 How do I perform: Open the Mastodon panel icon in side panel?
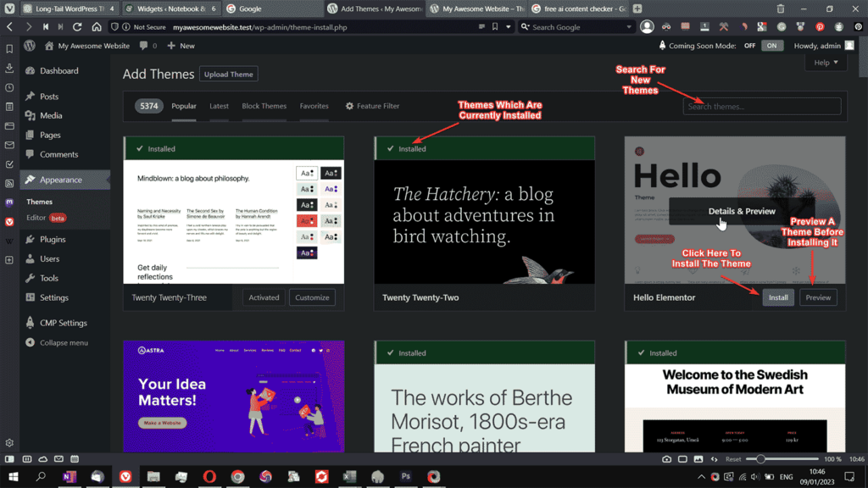[9, 202]
